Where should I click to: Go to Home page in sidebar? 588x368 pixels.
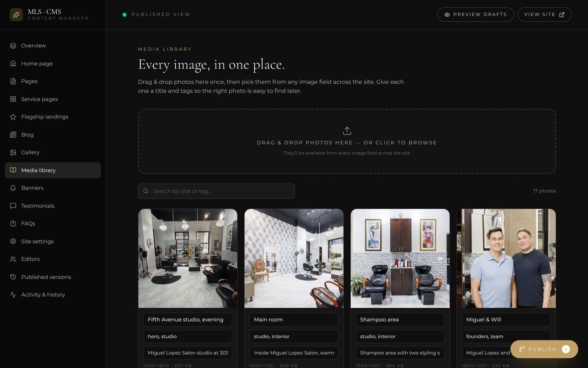[x=53, y=63]
